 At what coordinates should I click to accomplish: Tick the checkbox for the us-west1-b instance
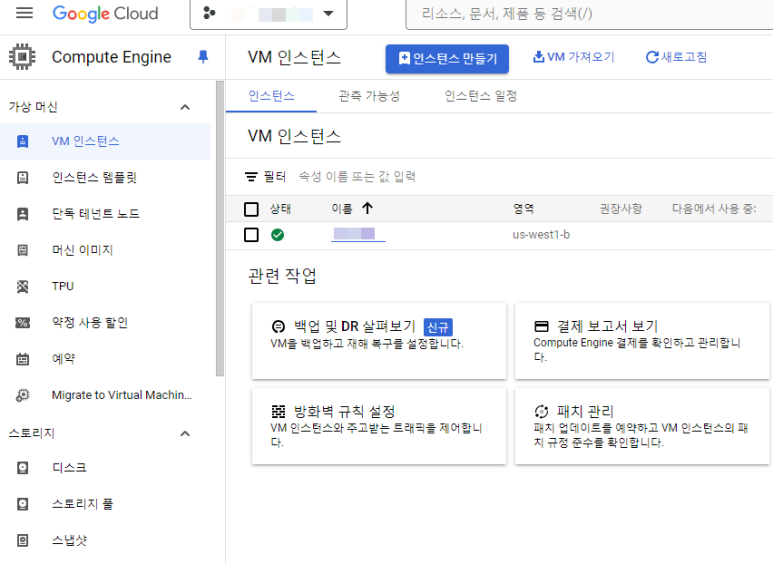251,235
